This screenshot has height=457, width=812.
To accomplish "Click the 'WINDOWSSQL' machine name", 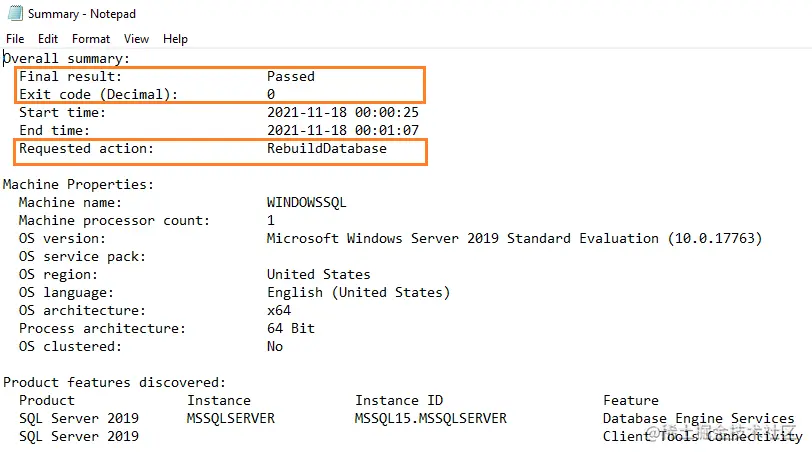I will tap(307, 203).
